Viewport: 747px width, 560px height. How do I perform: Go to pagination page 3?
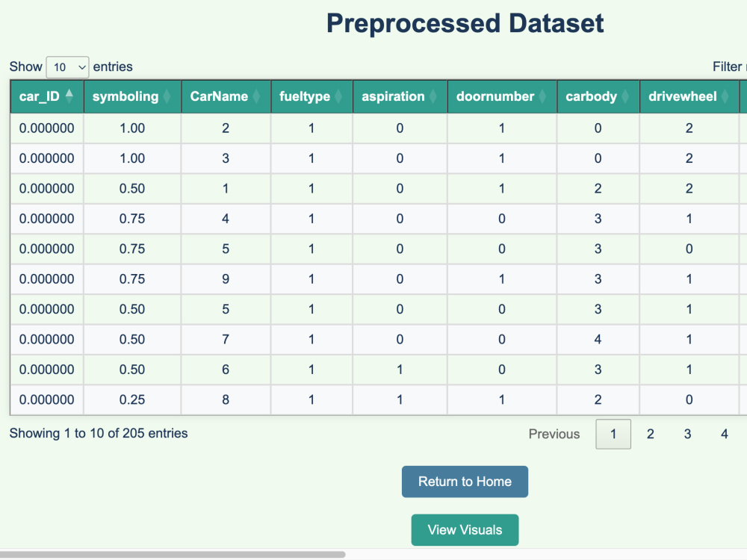pyautogui.click(x=687, y=434)
